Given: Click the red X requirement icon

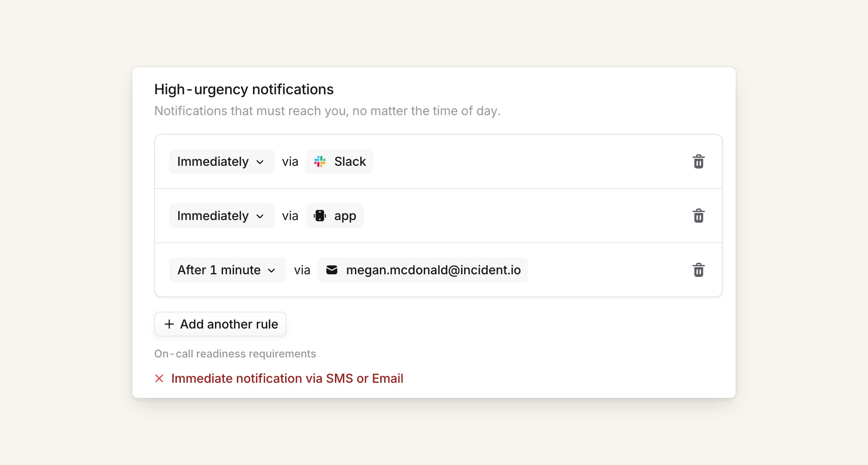Looking at the screenshot, I should 159,378.
